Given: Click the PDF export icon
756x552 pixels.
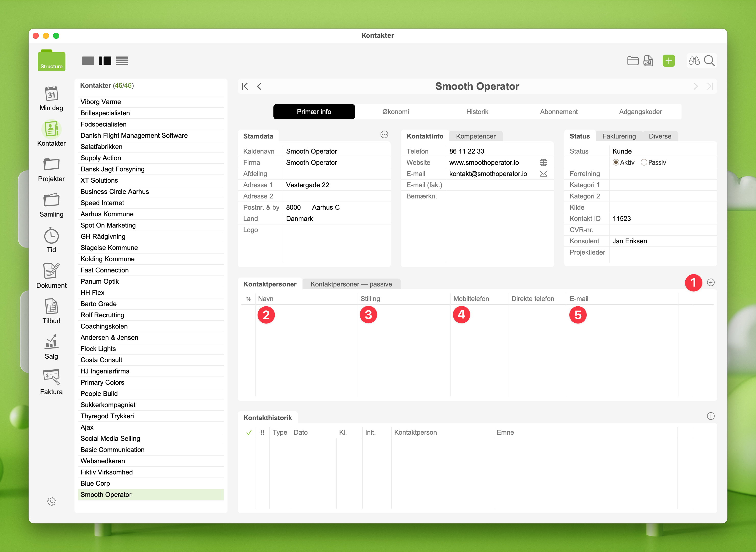Looking at the screenshot, I should click(x=648, y=61).
